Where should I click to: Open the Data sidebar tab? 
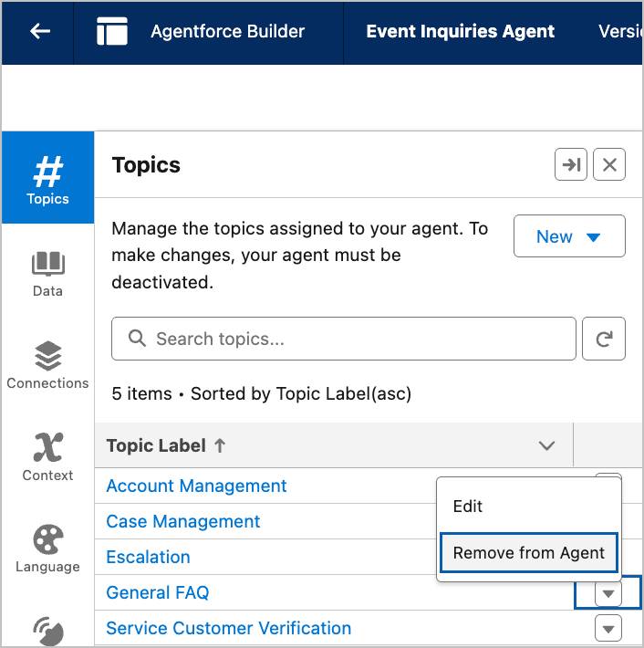(48, 275)
